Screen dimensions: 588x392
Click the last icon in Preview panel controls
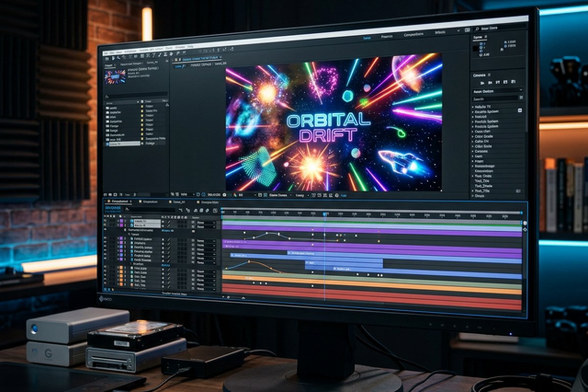coord(513,81)
